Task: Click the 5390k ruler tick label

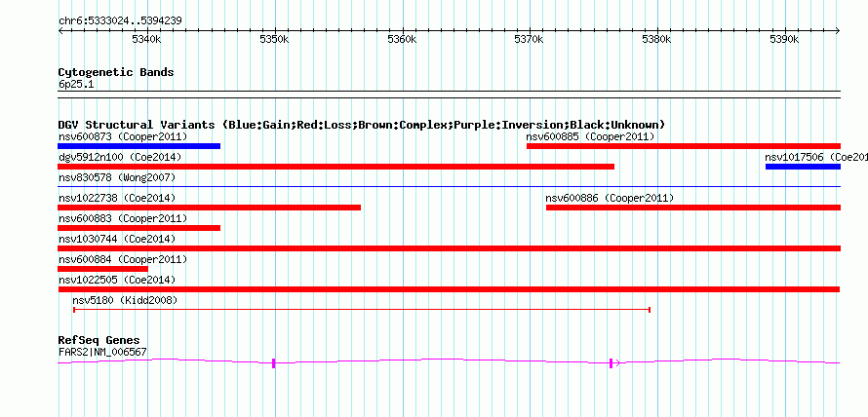Action: (x=784, y=40)
